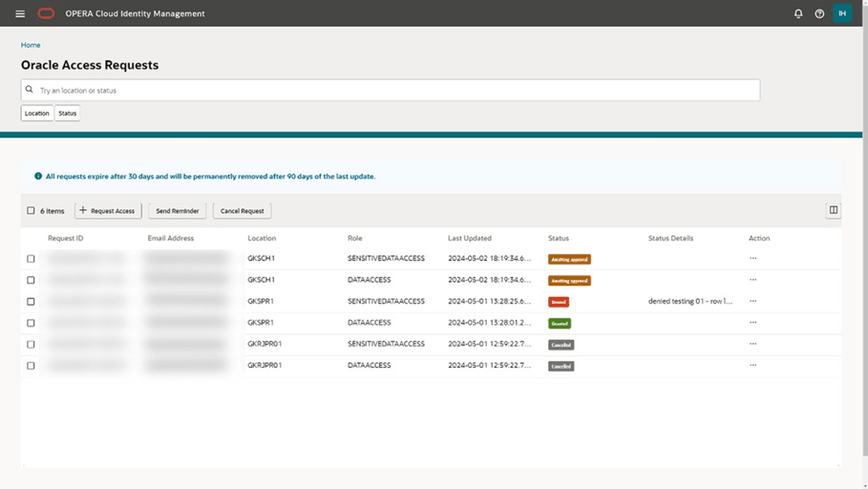Select the GKSCH1 DATAACCESS row checkbox
The image size is (868, 489).
click(x=31, y=280)
